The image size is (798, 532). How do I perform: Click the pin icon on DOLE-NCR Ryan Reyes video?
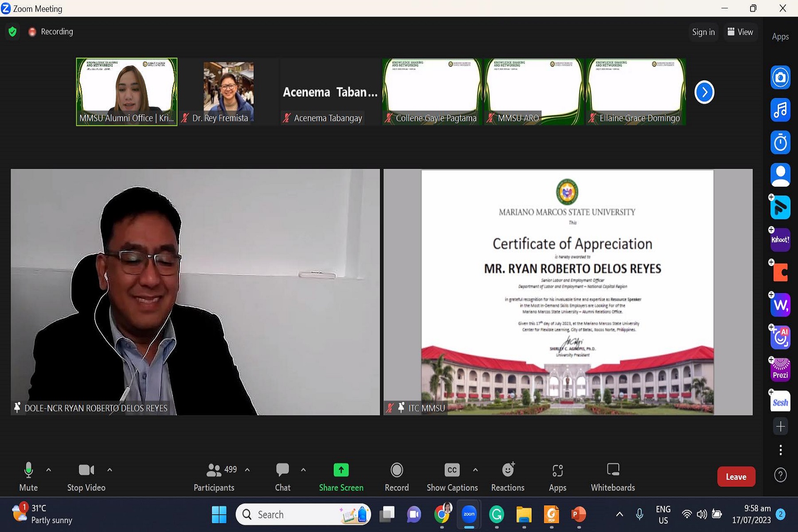[17, 407]
